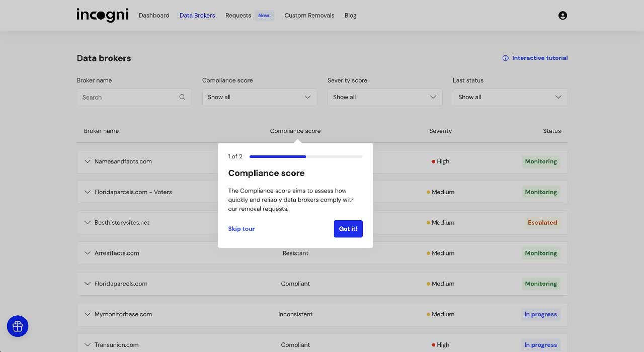Visit the Blog link
Viewport: 644px width, 352px height.
point(351,16)
